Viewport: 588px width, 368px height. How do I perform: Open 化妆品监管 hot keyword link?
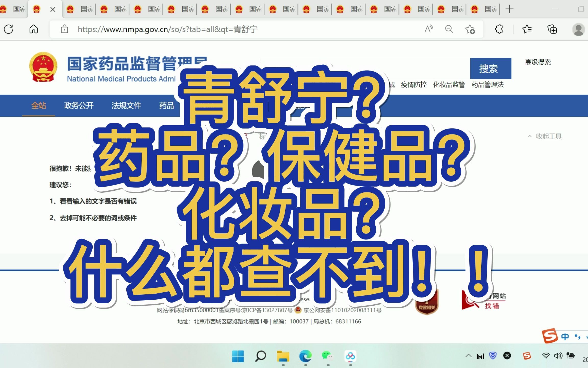coord(449,85)
